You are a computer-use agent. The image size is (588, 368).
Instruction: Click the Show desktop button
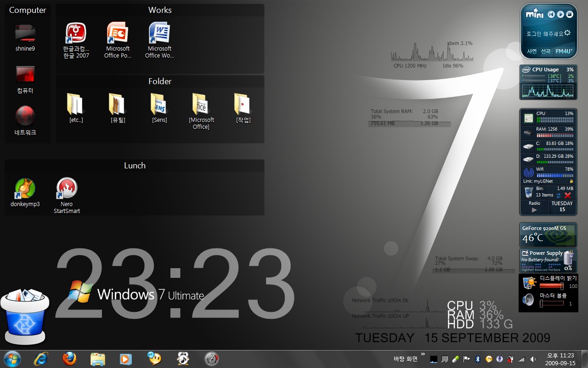click(584, 359)
